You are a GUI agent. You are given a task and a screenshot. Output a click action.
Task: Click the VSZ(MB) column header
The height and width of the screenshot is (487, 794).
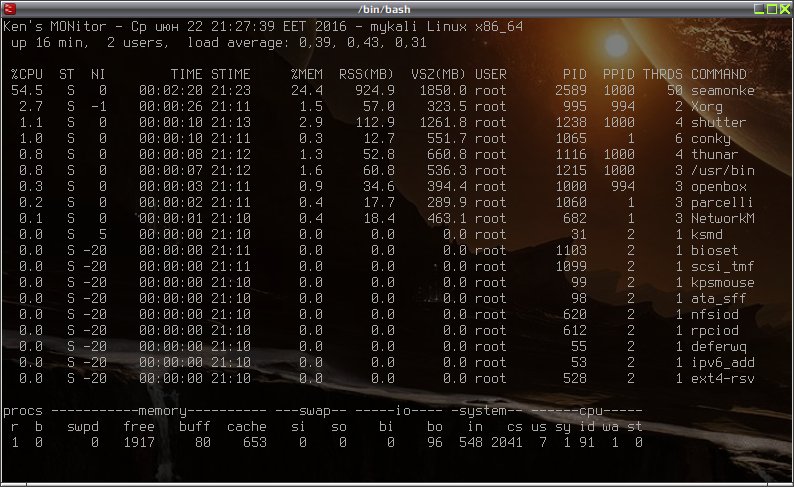coord(438,74)
